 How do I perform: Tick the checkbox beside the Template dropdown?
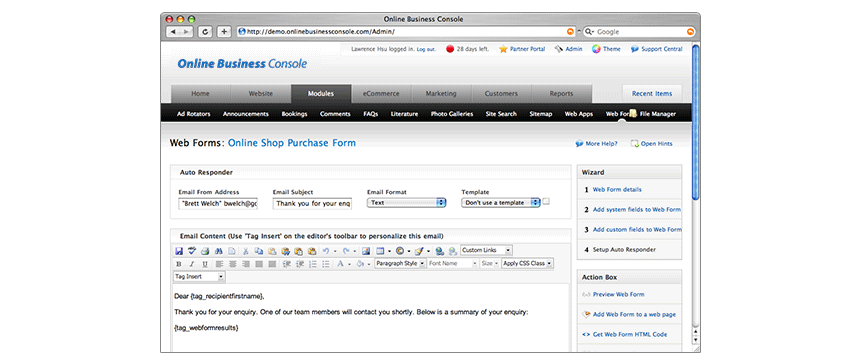pos(546,201)
